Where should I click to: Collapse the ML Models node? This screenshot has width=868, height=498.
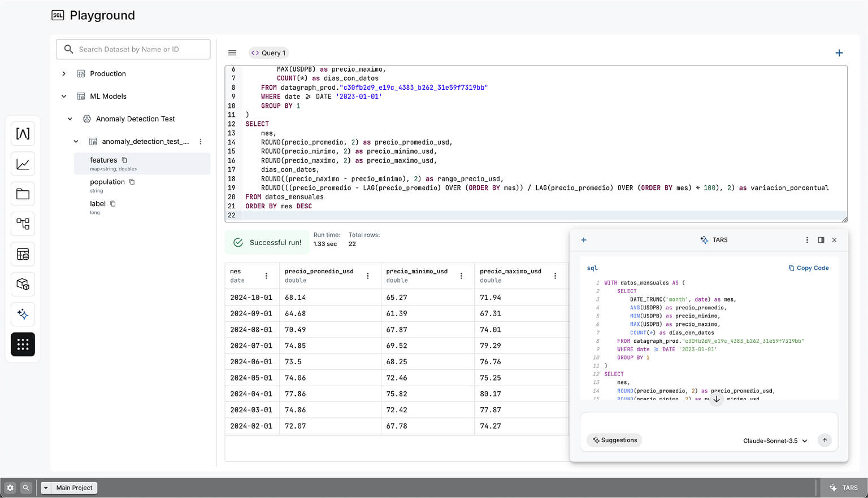coord(64,97)
